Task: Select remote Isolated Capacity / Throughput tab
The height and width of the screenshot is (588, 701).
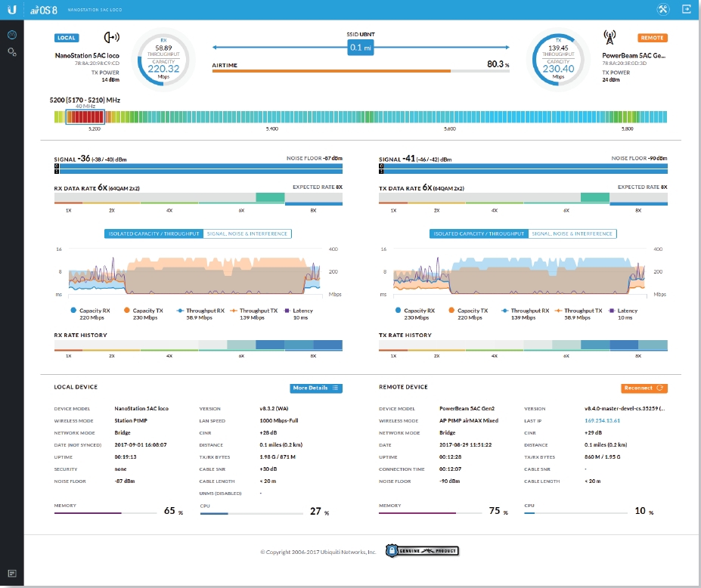Action: 479,234
